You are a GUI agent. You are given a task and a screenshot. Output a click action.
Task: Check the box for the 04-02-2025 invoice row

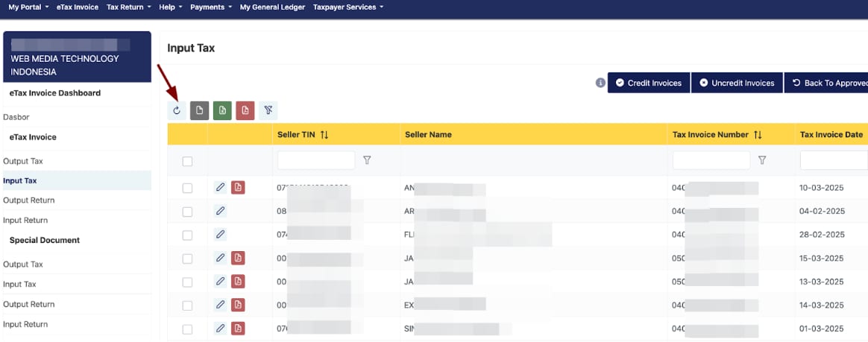[187, 212]
